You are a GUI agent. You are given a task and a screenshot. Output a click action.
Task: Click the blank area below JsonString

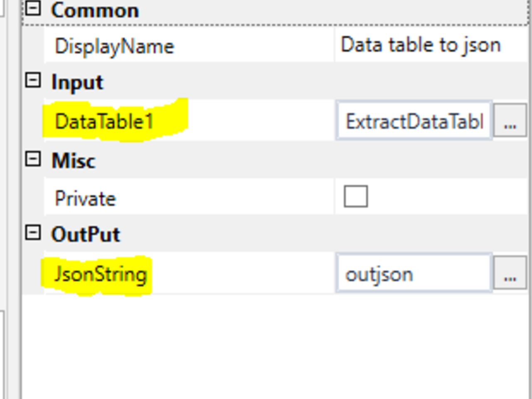pyautogui.click(x=274, y=345)
